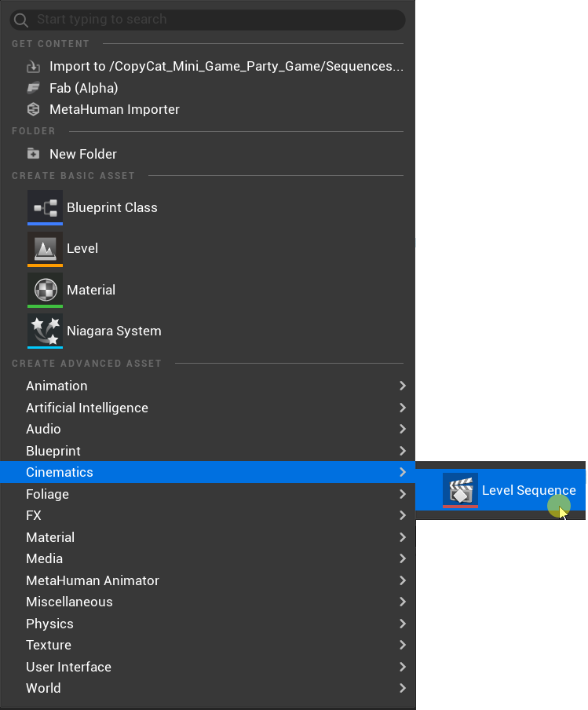Click the search magnifier icon
Screen dimensions: 588x710
20,20
